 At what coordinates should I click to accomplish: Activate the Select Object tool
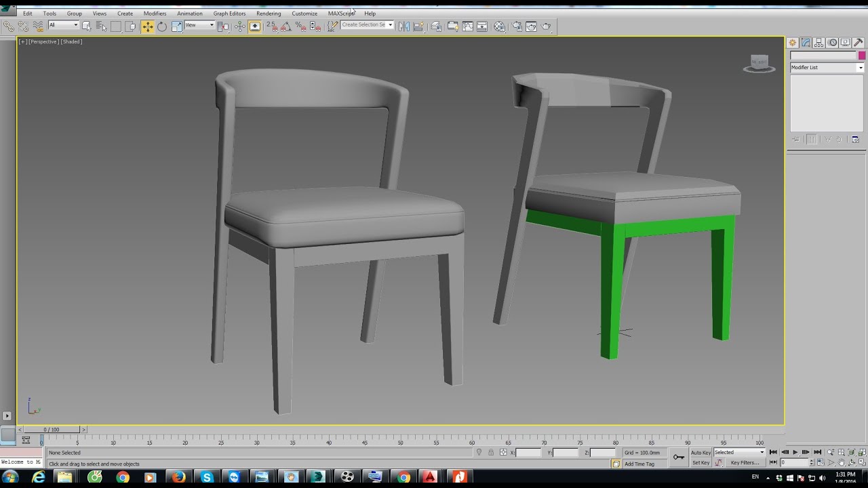(87, 26)
